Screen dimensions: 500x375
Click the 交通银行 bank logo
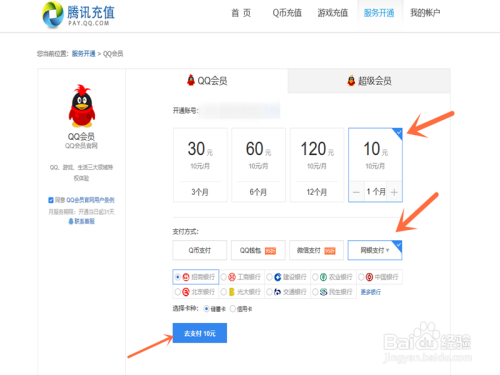point(278,292)
